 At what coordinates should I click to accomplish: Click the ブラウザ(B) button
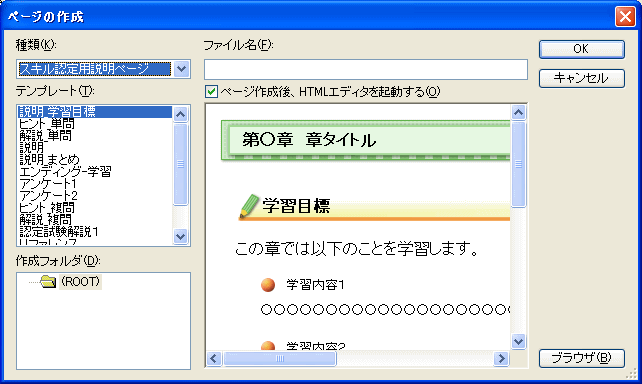pos(581,358)
